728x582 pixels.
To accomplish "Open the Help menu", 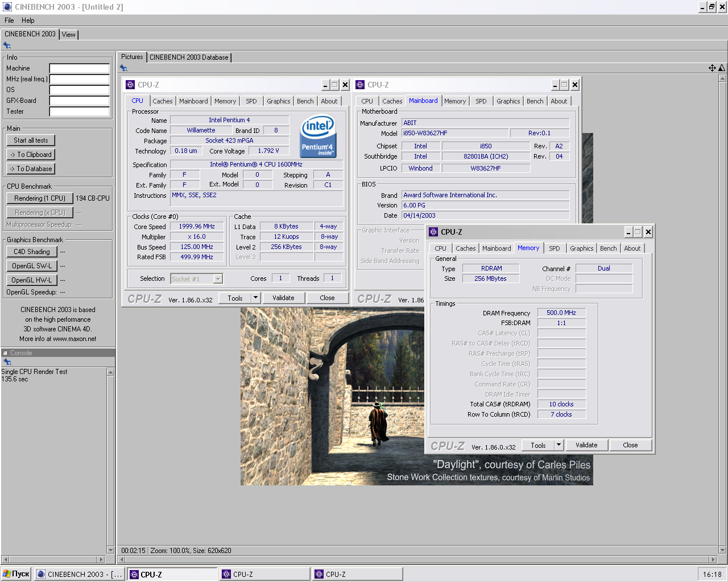I will [28, 20].
